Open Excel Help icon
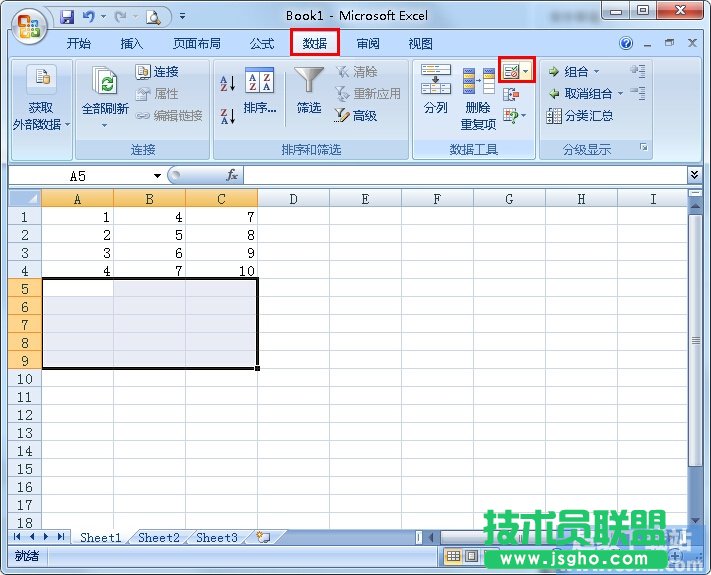The width and height of the screenshot is (711, 575). pyautogui.click(x=626, y=43)
